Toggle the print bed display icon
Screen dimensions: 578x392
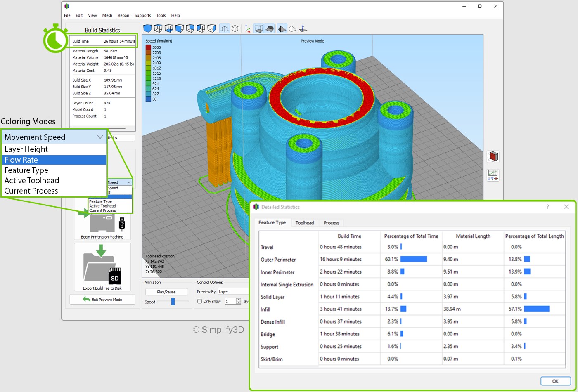point(269,28)
